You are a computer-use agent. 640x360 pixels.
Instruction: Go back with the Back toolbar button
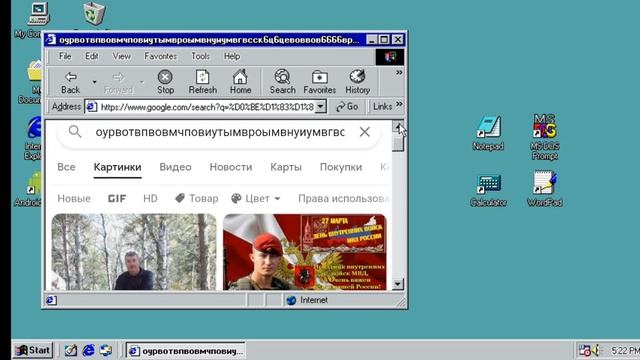(71, 82)
